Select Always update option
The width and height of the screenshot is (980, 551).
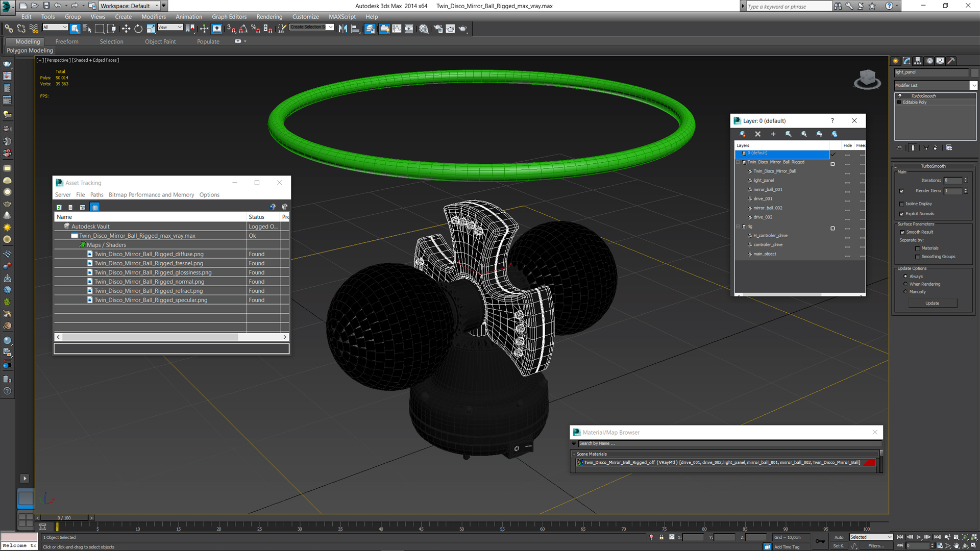pos(905,277)
